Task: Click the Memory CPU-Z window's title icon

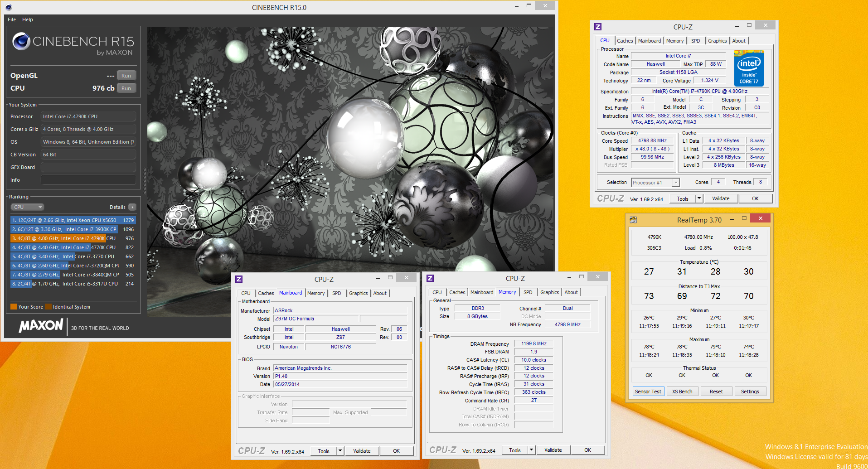Action: click(x=430, y=278)
